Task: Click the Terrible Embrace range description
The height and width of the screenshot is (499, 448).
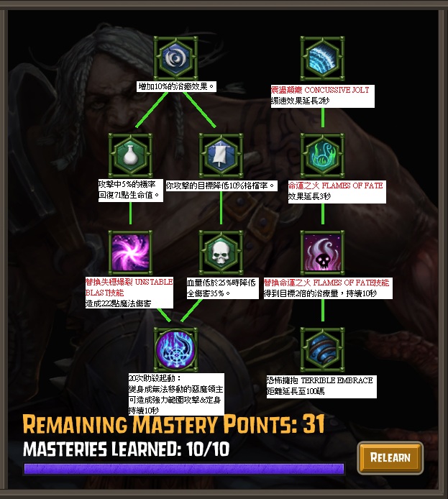Action: coord(321,386)
